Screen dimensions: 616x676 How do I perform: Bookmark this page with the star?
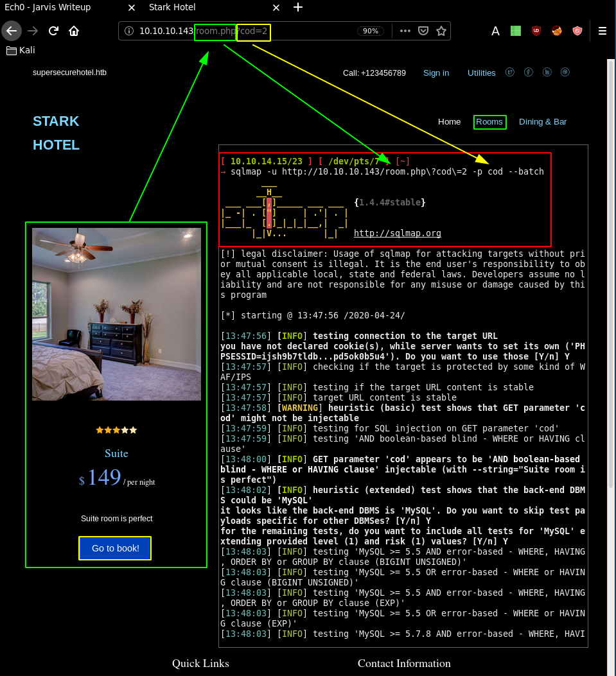(x=441, y=31)
